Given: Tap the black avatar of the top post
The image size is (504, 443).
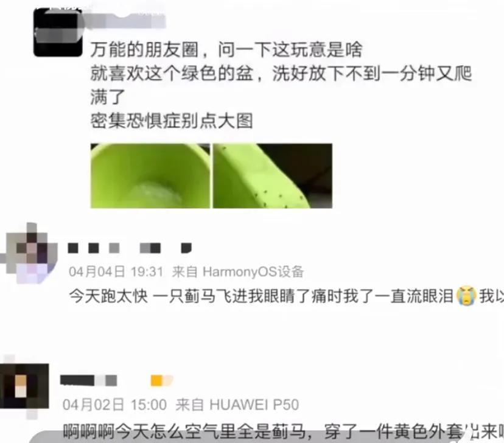Looking at the screenshot, I should pos(58,33).
